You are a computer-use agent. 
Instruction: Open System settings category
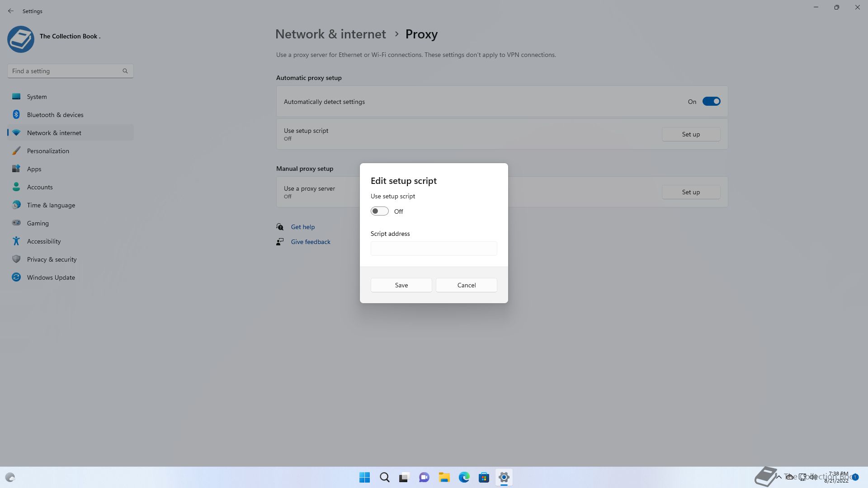click(37, 97)
